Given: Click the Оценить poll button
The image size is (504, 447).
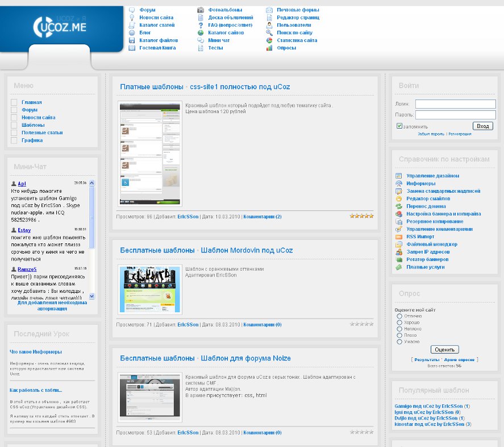Looking at the screenshot, I should tap(444, 350).
